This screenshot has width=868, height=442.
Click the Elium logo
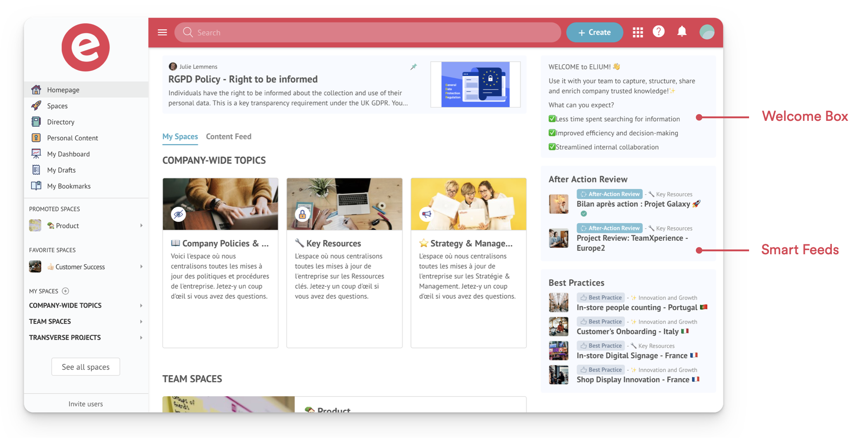[86, 47]
